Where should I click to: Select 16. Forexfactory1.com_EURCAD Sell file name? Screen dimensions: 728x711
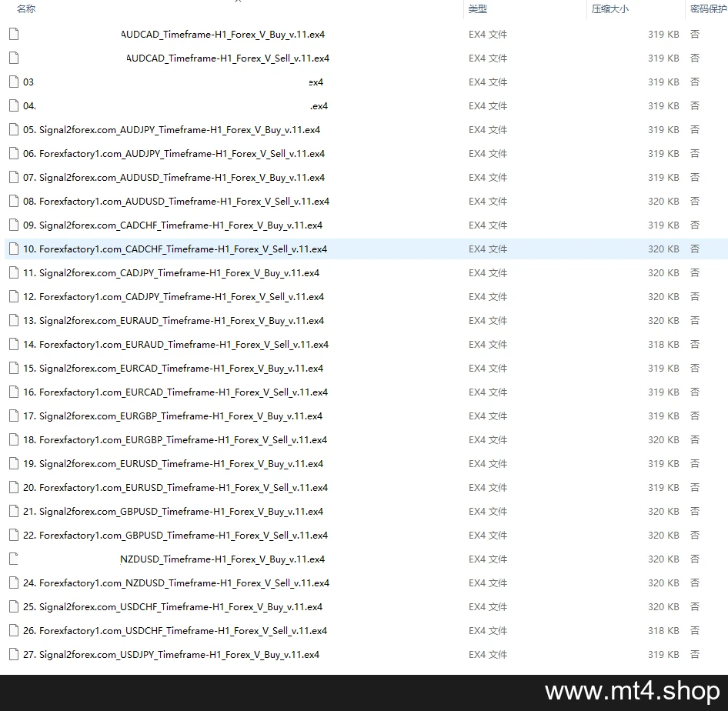point(175,392)
